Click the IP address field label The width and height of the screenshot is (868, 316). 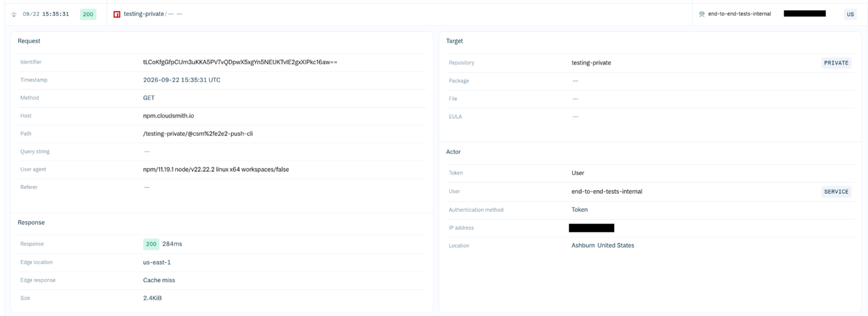point(461,228)
